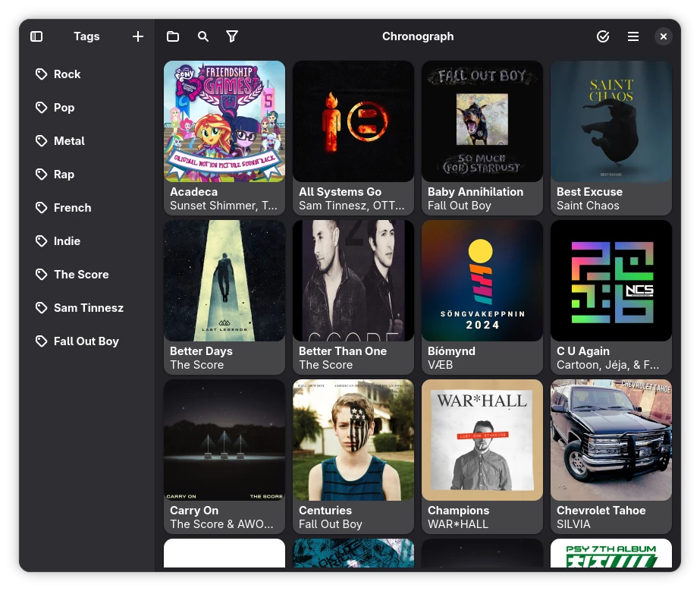Viewport: 700px width, 591px height.
Task: Open the filter funnel icon
Action: (x=232, y=36)
